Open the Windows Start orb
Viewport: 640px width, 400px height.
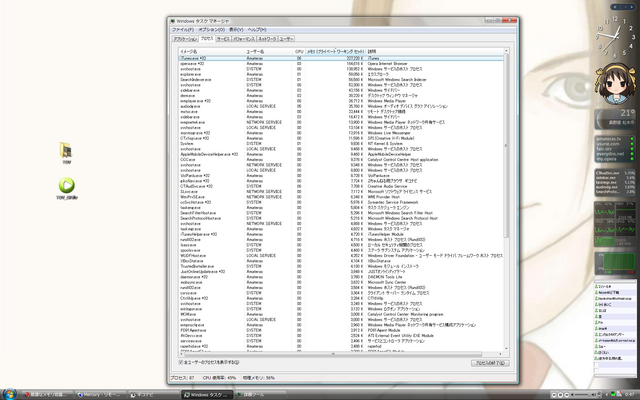(x=9, y=394)
